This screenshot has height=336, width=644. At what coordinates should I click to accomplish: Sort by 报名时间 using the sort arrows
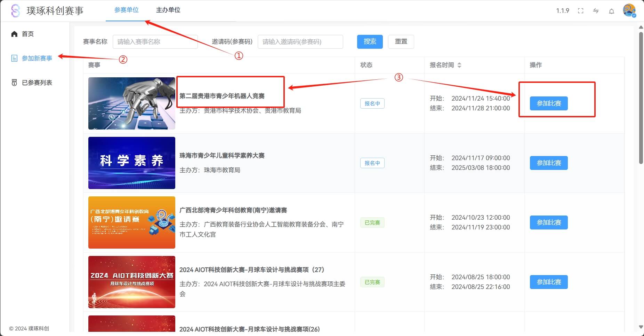click(x=459, y=65)
